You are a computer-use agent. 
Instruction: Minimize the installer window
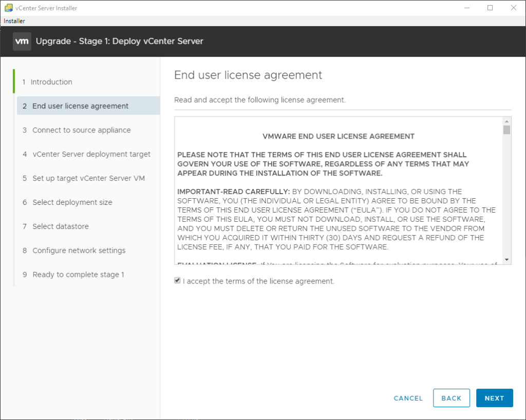[x=467, y=8]
